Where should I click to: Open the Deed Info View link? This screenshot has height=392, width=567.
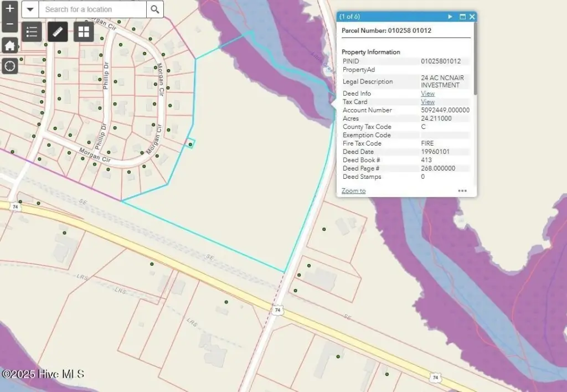point(427,94)
